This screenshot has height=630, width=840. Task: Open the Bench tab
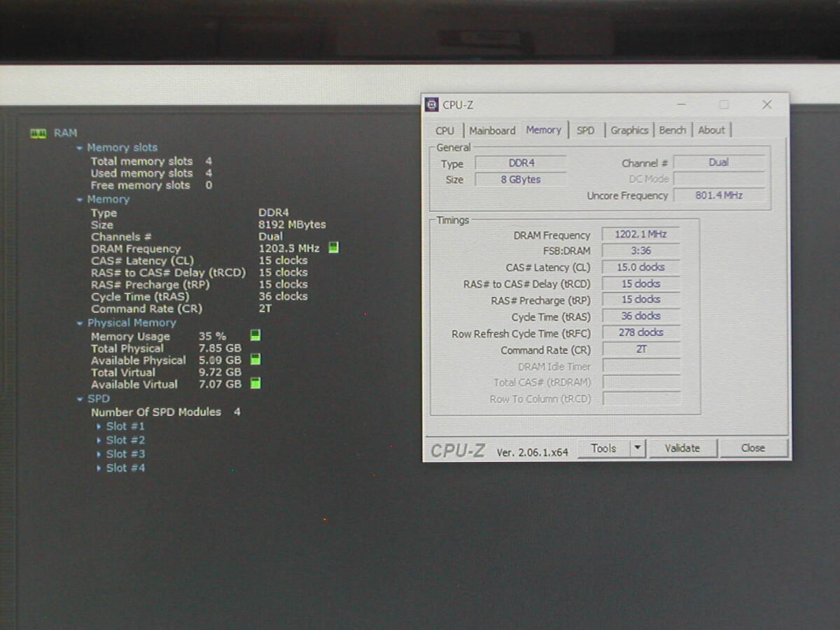[x=673, y=130]
